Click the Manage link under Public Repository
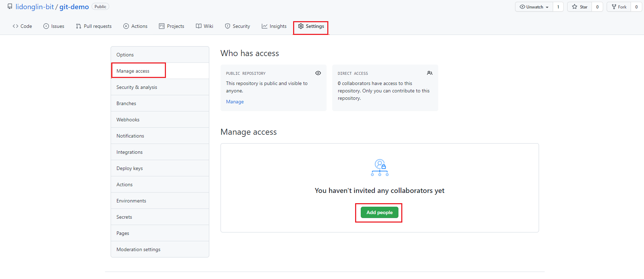The image size is (644, 279). click(x=235, y=102)
